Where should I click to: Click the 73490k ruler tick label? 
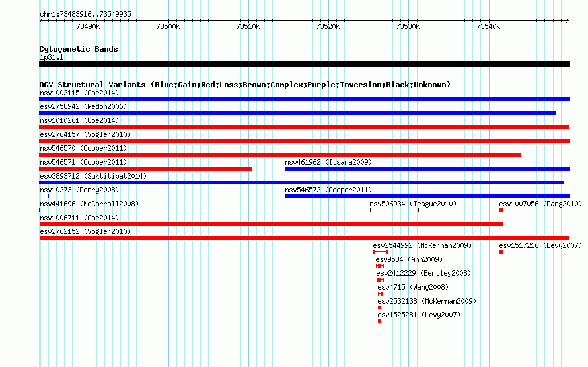point(88,26)
